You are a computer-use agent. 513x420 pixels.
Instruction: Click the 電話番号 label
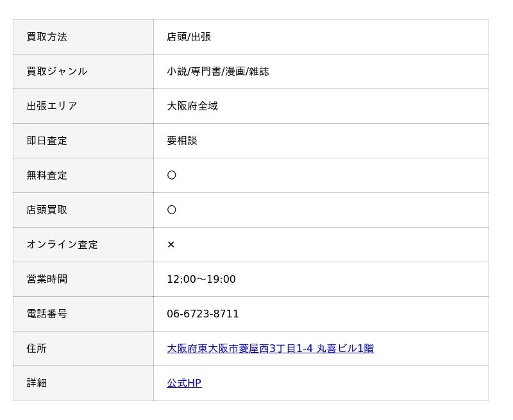tap(47, 314)
